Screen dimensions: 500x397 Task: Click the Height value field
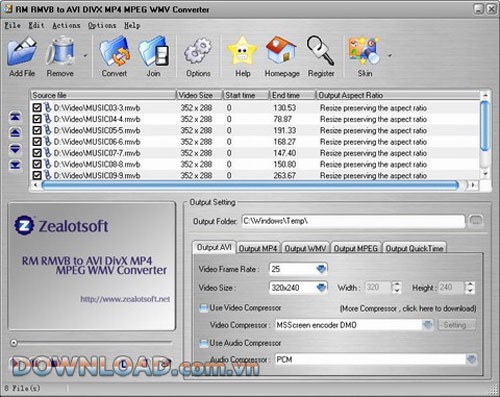(451, 287)
